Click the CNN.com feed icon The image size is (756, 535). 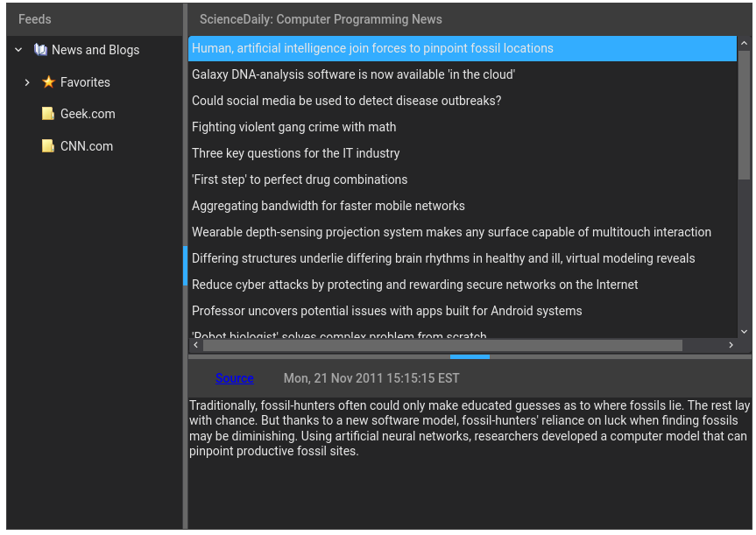(48, 146)
